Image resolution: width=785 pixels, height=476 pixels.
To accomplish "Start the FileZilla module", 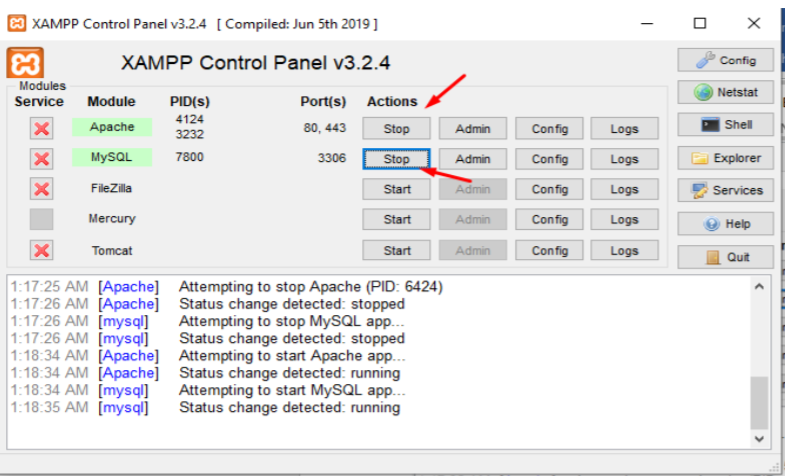I will (397, 189).
